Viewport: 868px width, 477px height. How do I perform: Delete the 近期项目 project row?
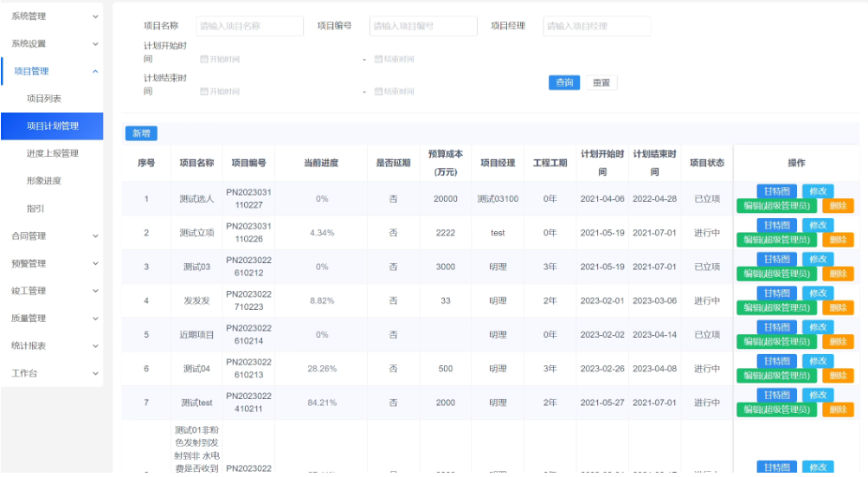click(x=838, y=342)
